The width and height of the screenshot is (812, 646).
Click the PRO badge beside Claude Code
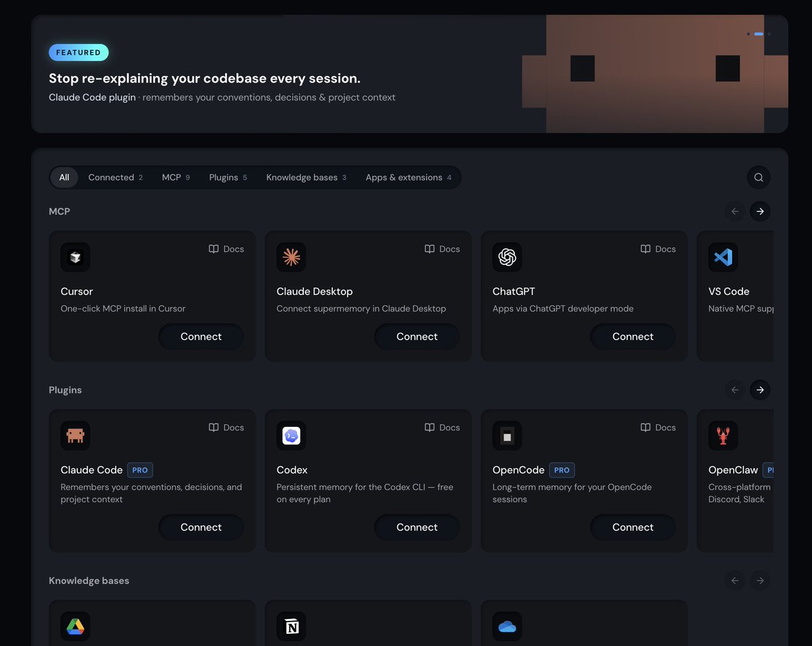140,470
